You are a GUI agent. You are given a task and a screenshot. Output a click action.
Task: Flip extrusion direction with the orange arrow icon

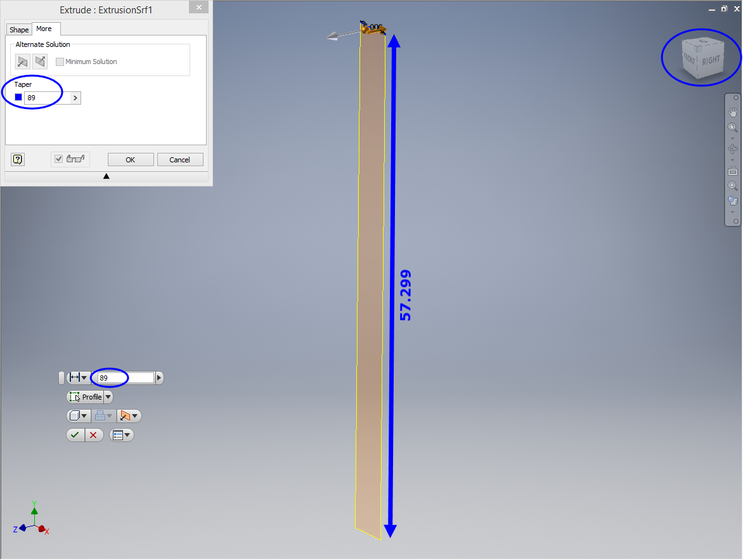point(126,415)
